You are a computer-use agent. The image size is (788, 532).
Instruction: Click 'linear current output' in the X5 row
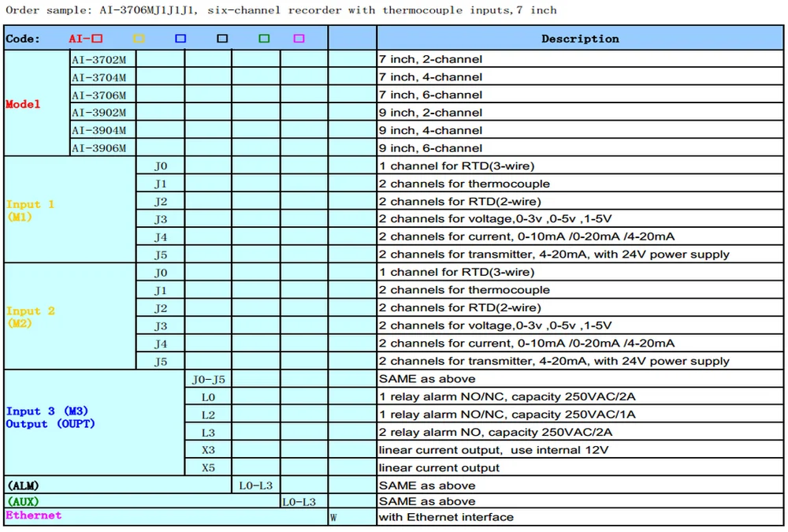click(439, 468)
